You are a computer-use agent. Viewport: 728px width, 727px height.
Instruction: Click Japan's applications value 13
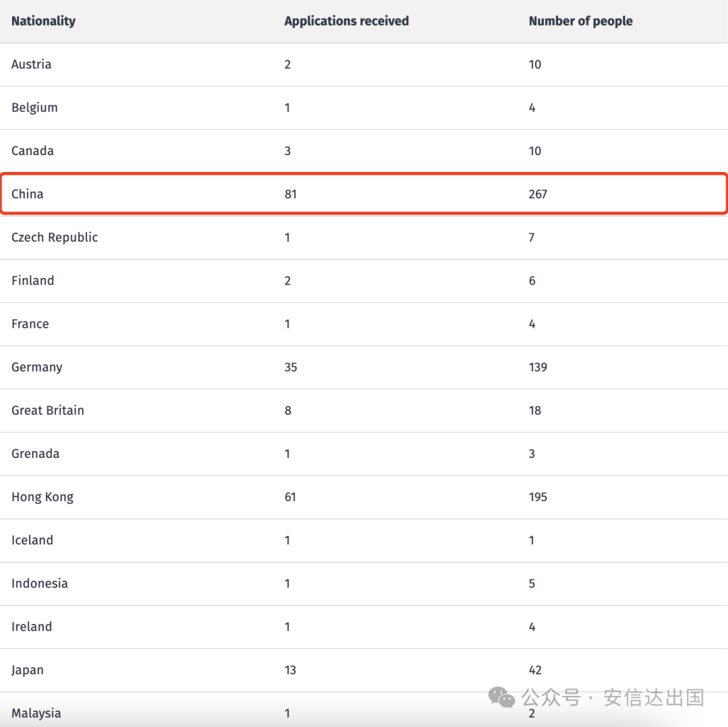(290, 670)
